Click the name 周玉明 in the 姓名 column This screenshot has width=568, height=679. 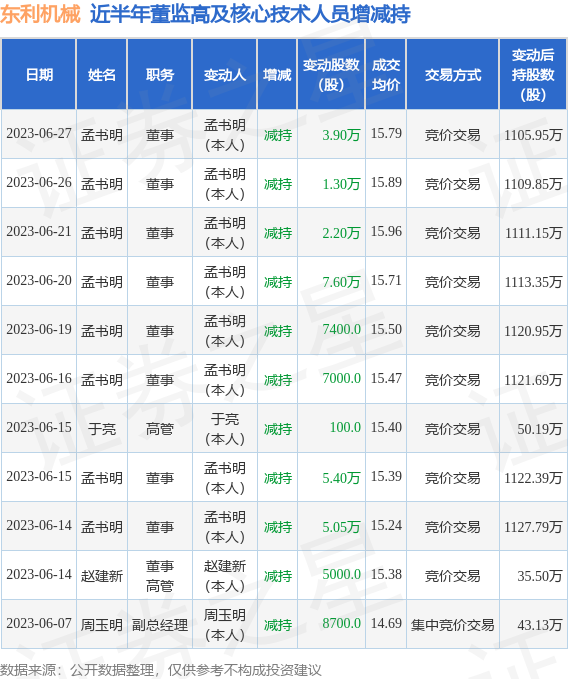click(102, 624)
